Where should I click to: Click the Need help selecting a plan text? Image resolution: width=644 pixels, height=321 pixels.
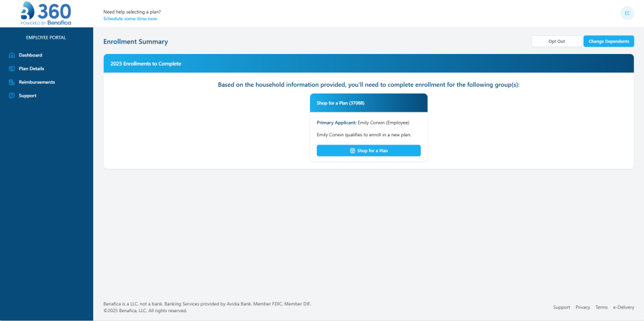(x=132, y=12)
